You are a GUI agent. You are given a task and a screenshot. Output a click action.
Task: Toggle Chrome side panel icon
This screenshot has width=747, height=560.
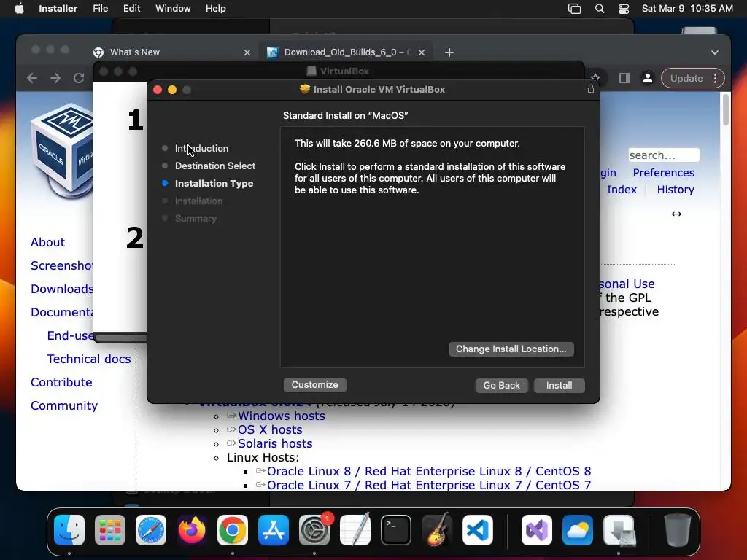point(624,78)
